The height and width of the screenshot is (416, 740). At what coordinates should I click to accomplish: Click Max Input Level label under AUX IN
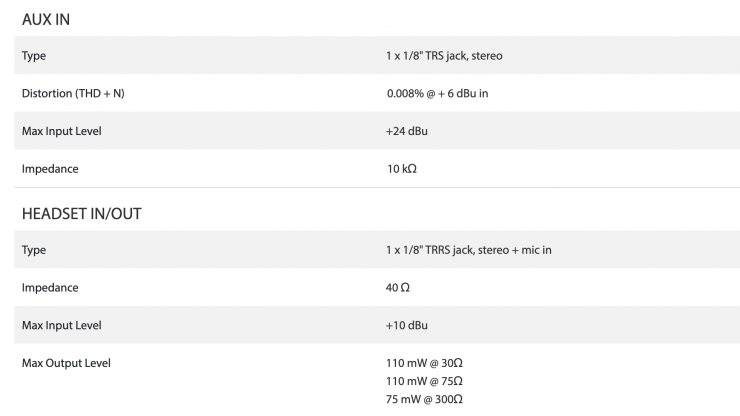pyautogui.click(x=62, y=131)
